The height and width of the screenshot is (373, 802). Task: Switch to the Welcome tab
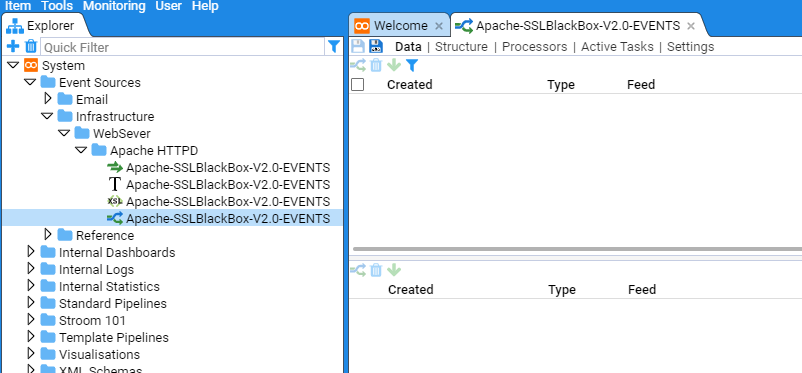coord(400,26)
